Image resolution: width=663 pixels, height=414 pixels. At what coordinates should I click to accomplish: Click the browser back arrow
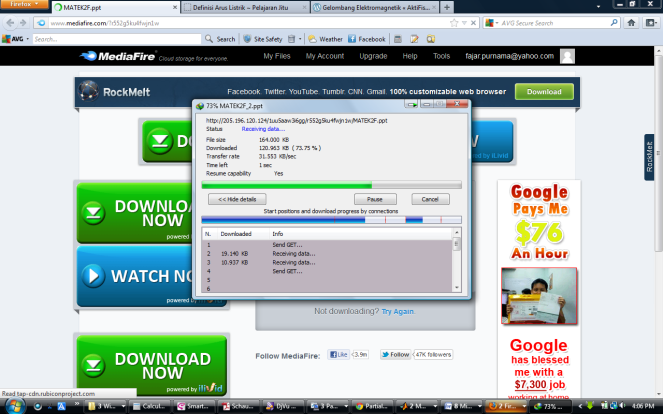pyautogui.click(x=10, y=23)
